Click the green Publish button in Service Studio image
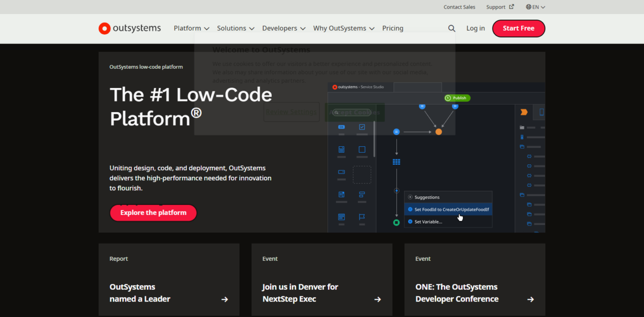This screenshot has width=644, height=317. (x=457, y=98)
